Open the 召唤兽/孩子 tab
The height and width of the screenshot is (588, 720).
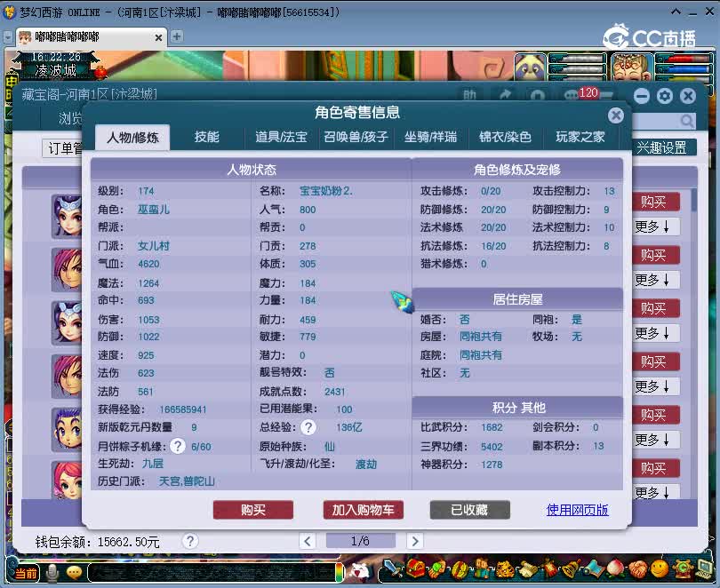pyautogui.click(x=356, y=137)
